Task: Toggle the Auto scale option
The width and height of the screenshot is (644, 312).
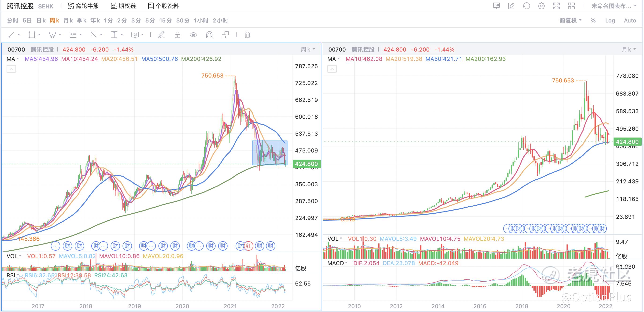Action: 630,21
